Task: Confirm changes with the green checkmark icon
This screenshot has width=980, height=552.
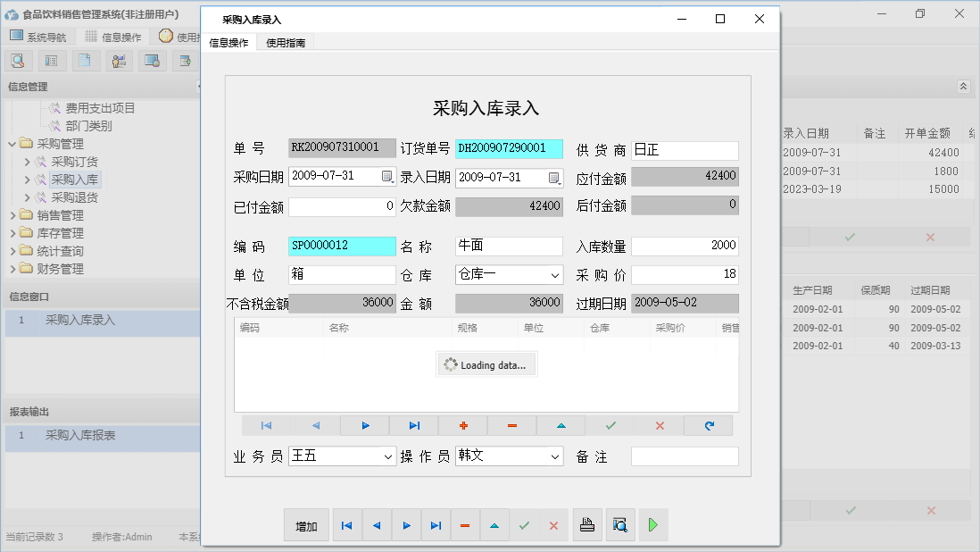Action: [x=610, y=425]
